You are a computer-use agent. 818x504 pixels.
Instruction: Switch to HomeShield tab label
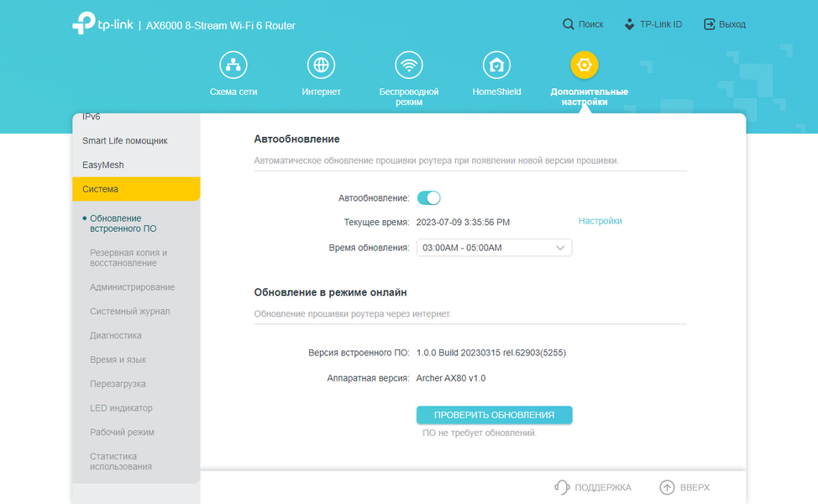click(x=496, y=92)
